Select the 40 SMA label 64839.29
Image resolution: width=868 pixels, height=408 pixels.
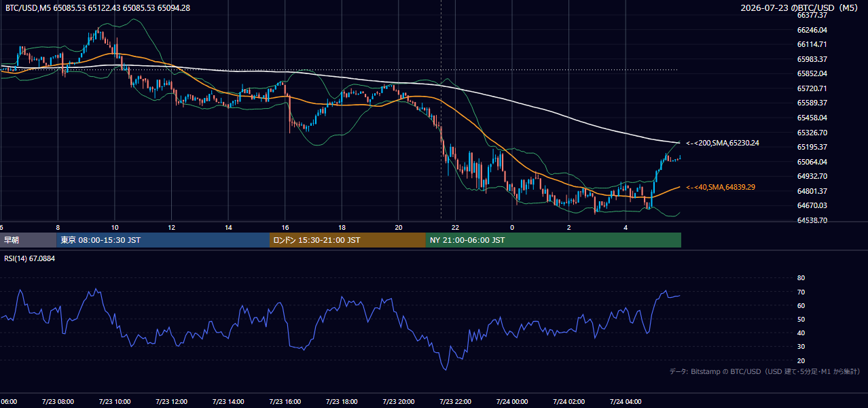tap(720, 187)
